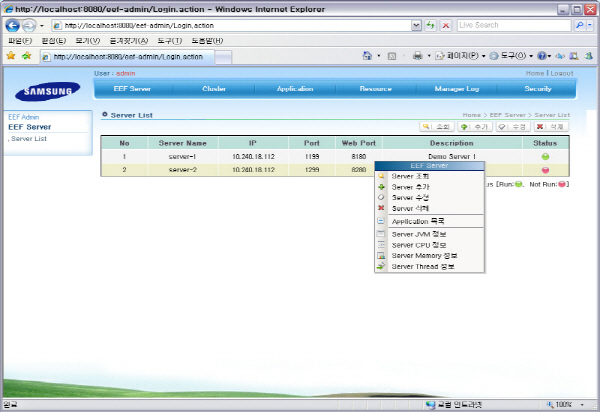Screen dimensions: 600x412
Task: Click the green Run status icon for server-1
Action: (546, 157)
